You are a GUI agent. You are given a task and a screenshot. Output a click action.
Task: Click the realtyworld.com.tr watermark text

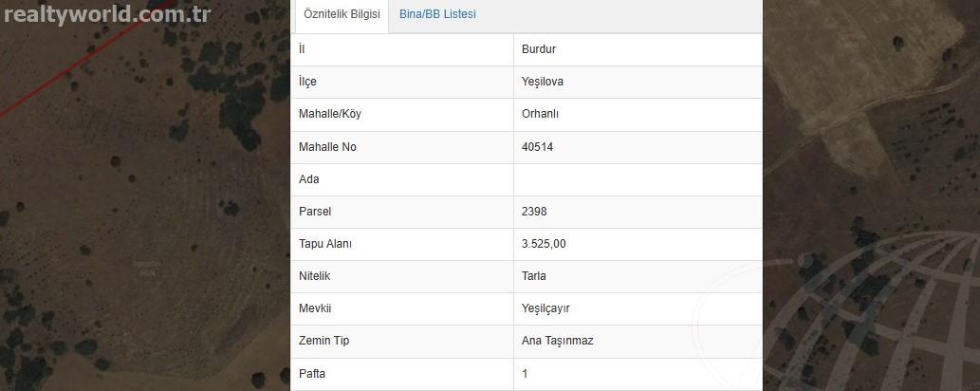(107, 14)
